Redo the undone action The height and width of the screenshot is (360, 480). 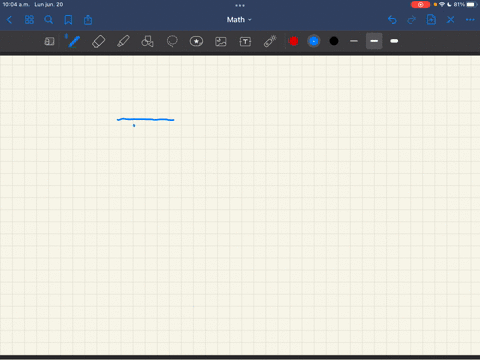tap(412, 20)
